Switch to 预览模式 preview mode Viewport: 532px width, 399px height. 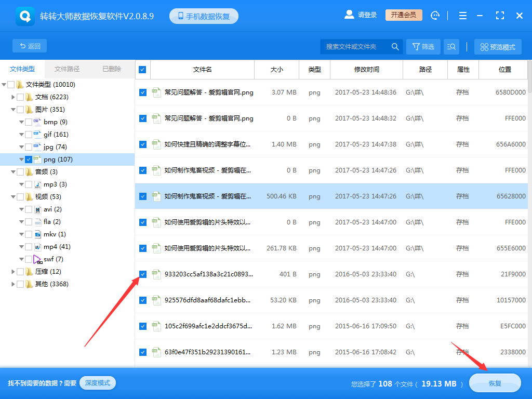[498, 47]
